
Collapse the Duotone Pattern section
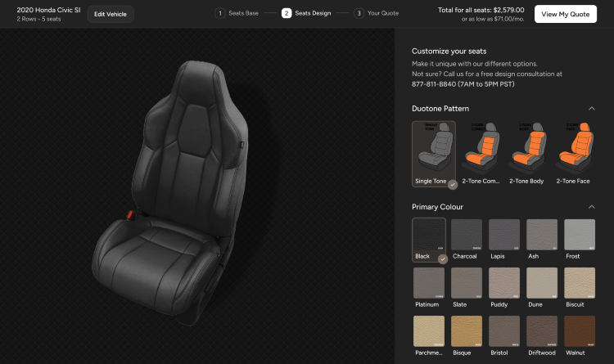point(592,108)
